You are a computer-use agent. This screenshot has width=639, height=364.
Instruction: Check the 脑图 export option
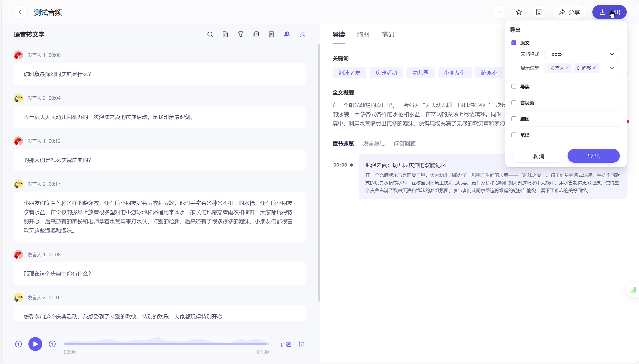[x=514, y=119]
